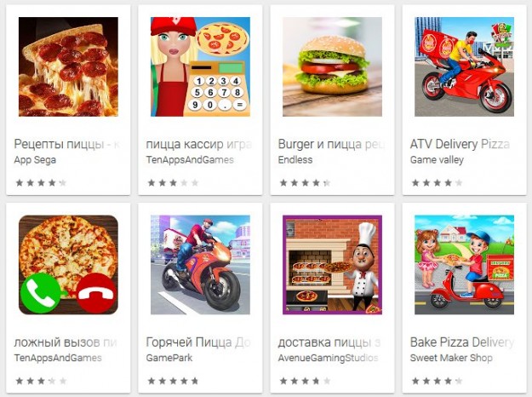Open ATV Delivery Pizza motorcycle icon

(x=464, y=67)
